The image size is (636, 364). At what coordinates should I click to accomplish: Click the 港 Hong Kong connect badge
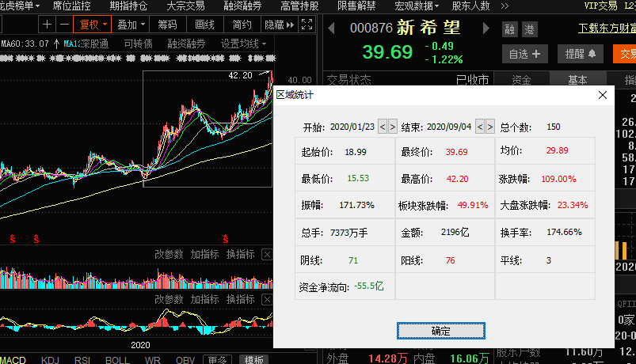coord(530,30)
